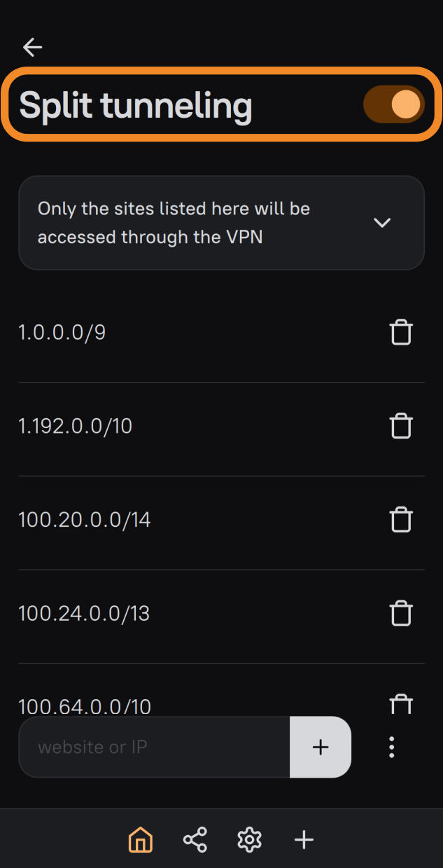
Task: Expand the VPN site mode dropdown
Action: [381, 223]
